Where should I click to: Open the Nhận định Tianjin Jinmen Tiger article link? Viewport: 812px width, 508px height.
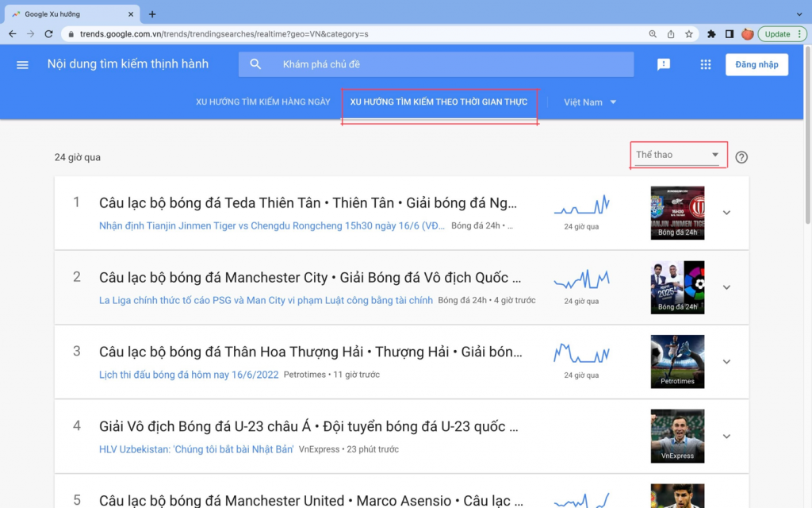pyautogui.click(x=272, y=226)
